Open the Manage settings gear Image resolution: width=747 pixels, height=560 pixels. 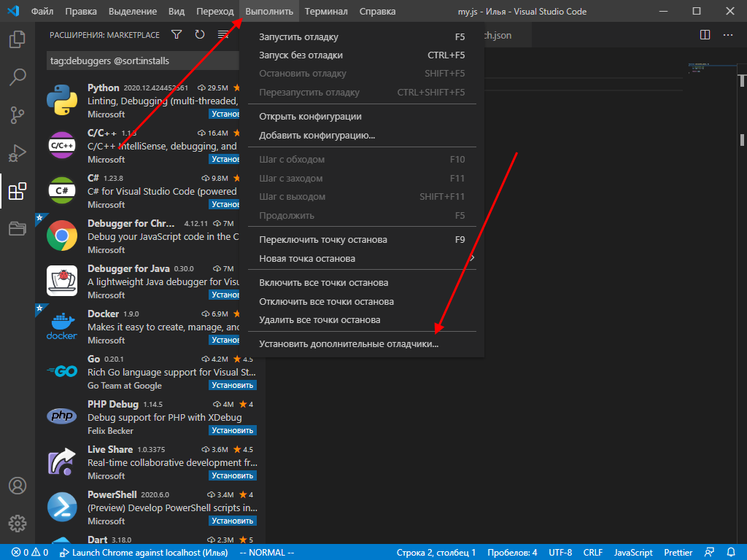tap(18, 523)
